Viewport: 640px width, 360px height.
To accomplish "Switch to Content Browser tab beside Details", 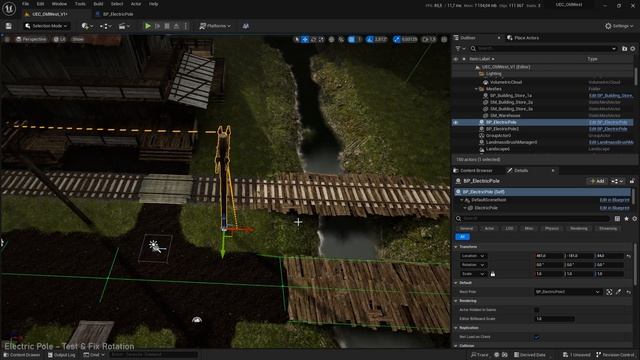I will pos(473,171).
